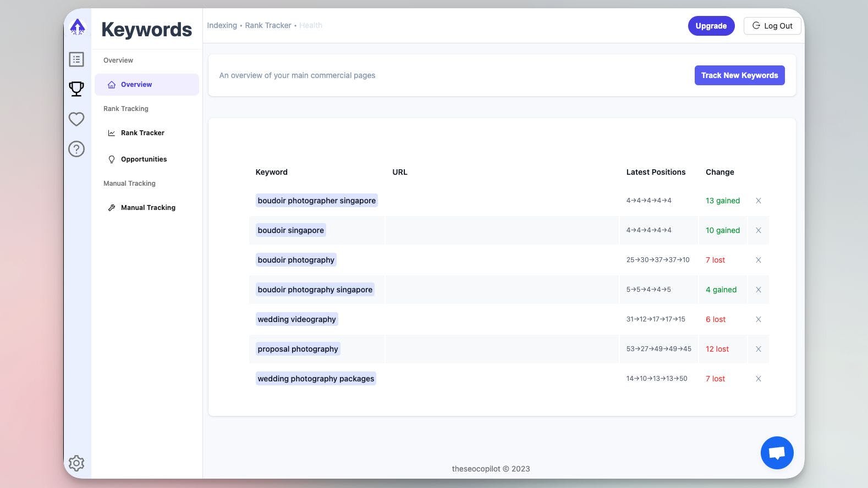The image size is (868, 488).
Task: Open the settings gear icon
Action: click(x=76, y=463)
